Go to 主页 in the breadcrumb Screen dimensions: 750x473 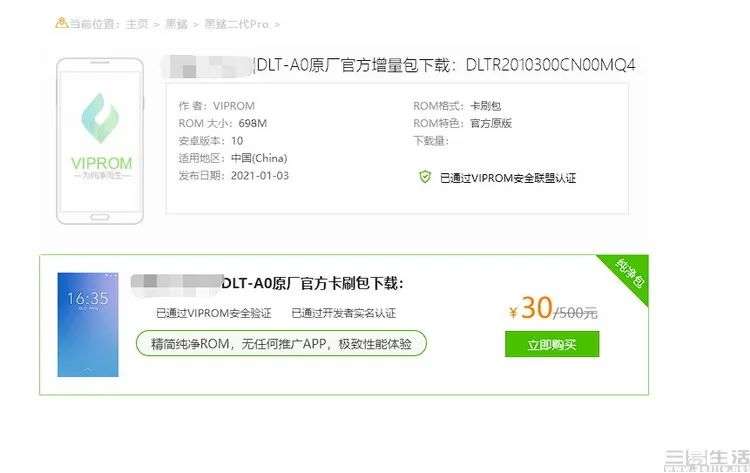coord(137,24)
